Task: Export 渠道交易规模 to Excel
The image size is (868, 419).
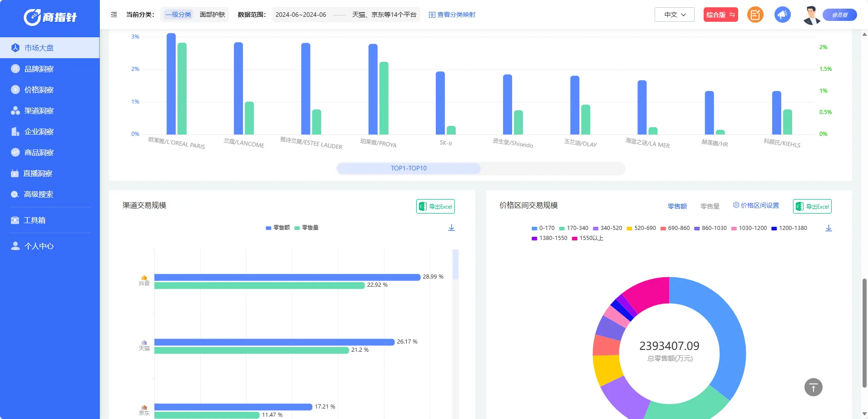Action: pos(435,206)
